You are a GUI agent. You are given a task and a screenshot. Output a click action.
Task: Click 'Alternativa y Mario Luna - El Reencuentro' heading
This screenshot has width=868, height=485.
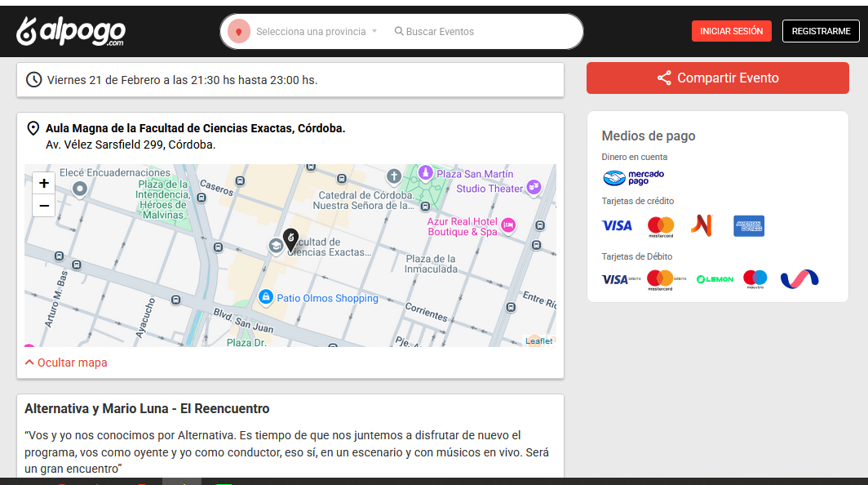click(x=147, y=408)
